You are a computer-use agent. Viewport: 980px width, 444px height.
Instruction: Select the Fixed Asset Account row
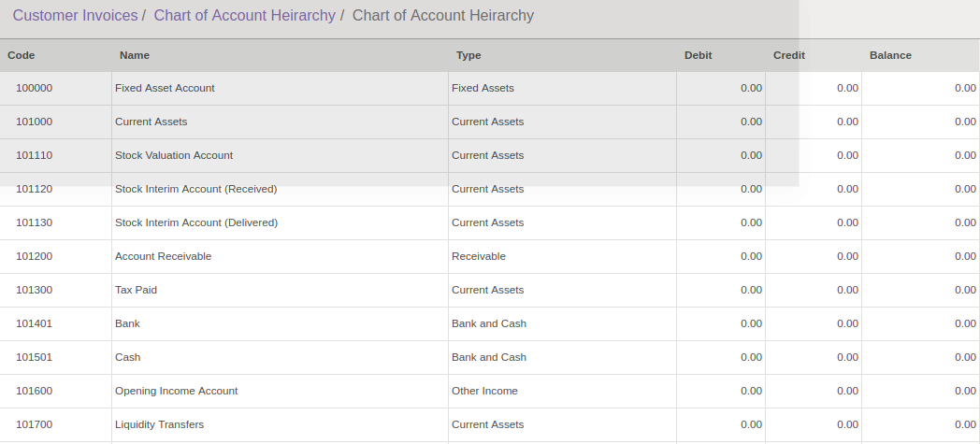[165, 88]
